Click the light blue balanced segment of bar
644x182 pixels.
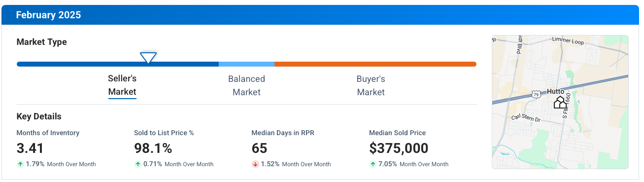click(x=246, y=64)
